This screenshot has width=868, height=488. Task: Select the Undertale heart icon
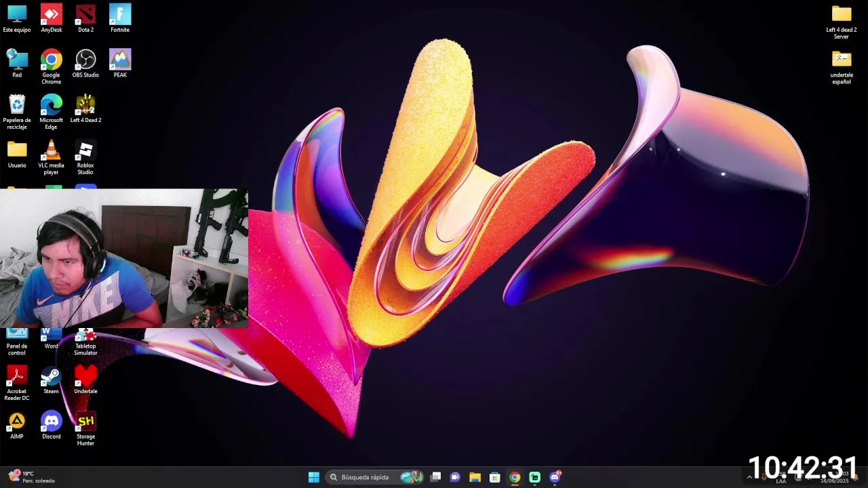(85, 380)
